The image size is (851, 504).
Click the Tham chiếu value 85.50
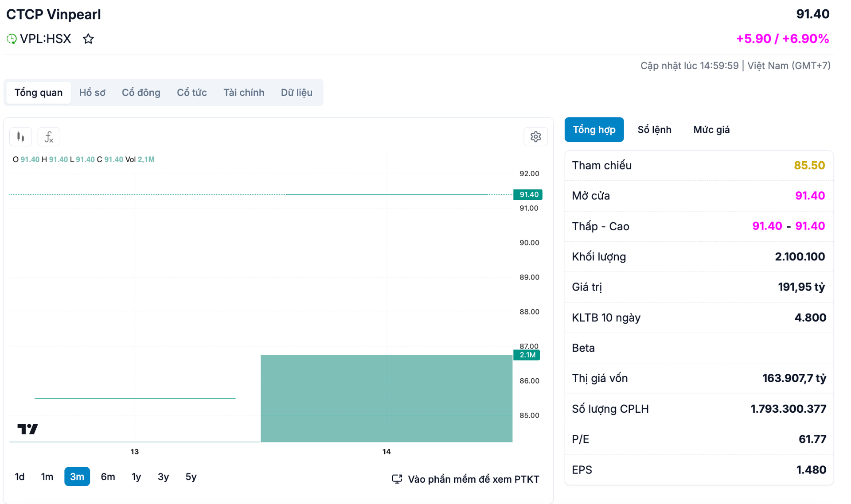tap(809, 166)
